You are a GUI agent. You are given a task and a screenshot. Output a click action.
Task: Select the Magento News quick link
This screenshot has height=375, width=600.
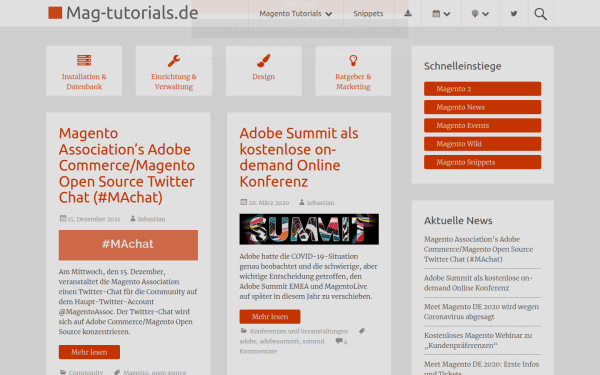click(482, 107)
